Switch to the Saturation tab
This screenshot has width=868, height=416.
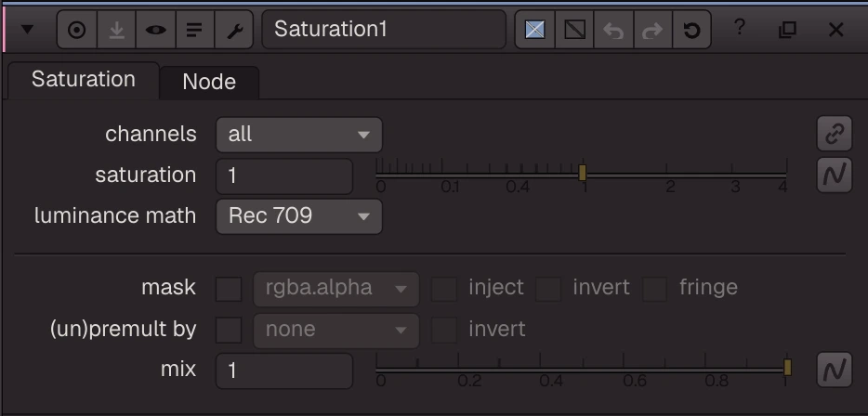coord(84,80)
